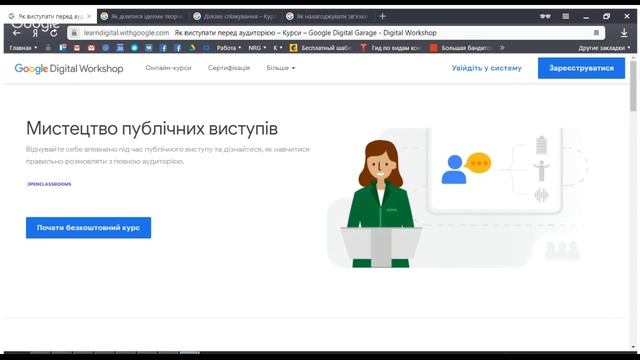Click the 'Зареєструватися' button
This screenshot has height=360, width=640.
tap(581, 68)
